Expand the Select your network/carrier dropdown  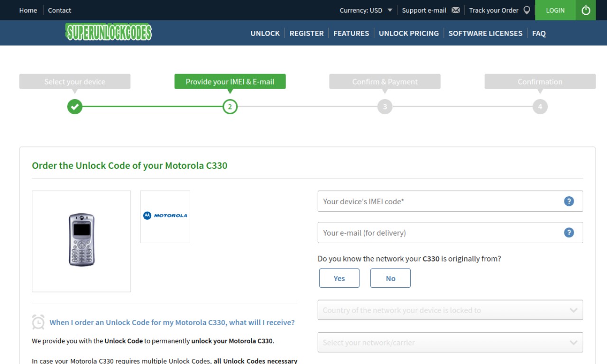click(x=450, y=342)
